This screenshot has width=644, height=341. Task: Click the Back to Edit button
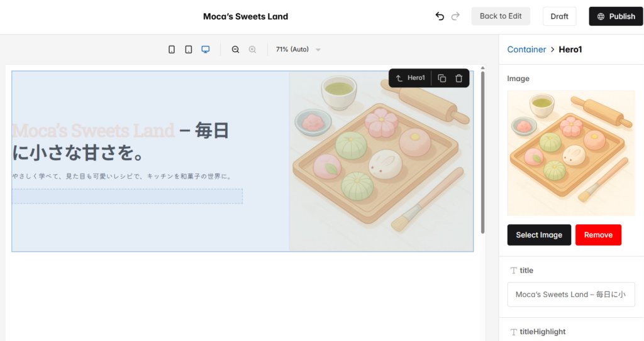(501, 16)
